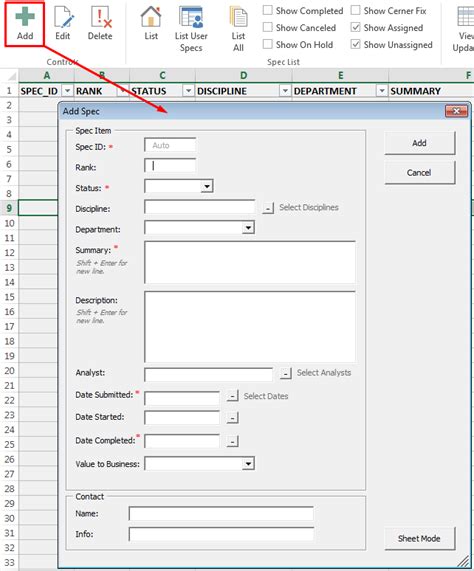Click the dialog resize grip
474x571 pixels.
[463, 560]
